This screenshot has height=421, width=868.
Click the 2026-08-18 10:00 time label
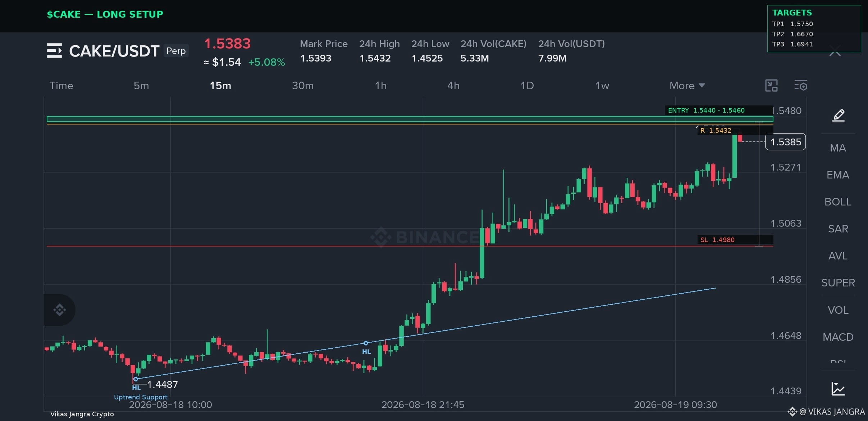pos(170,405)
